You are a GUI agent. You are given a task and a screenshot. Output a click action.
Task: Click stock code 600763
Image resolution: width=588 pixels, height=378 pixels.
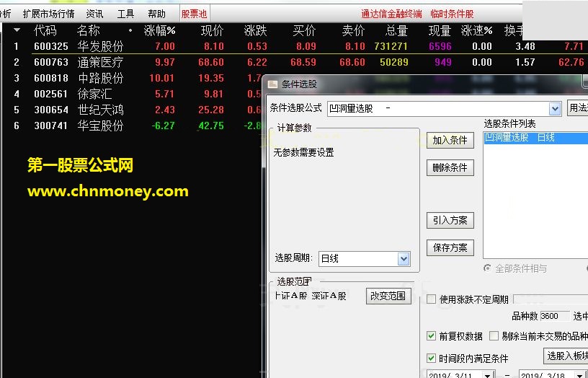point(51,62)
